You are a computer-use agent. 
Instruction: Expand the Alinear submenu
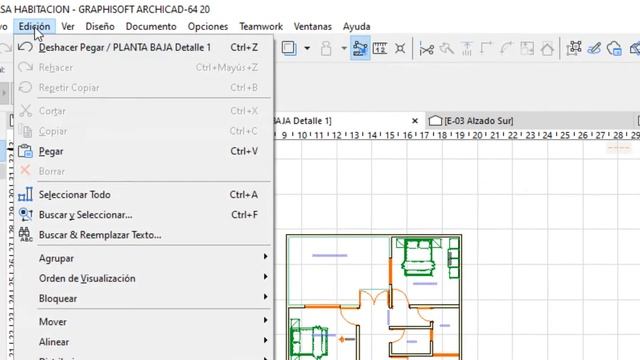(144, 342)
